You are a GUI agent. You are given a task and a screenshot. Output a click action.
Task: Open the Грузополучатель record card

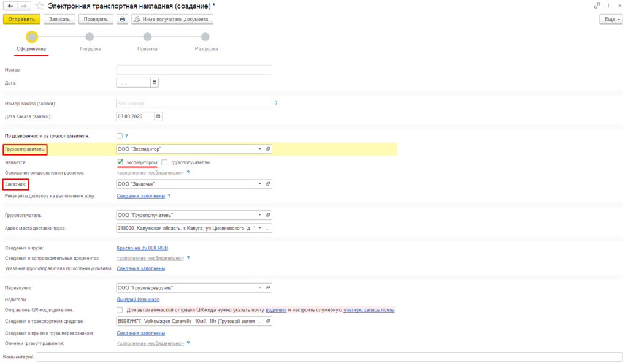tap(269, 215)
